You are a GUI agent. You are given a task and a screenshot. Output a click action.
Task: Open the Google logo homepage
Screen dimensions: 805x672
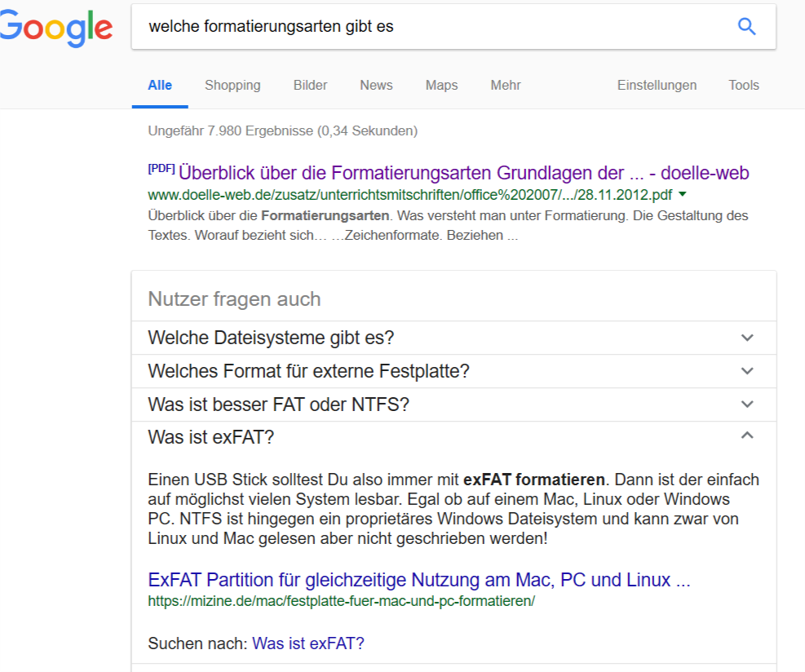[56, 29]
